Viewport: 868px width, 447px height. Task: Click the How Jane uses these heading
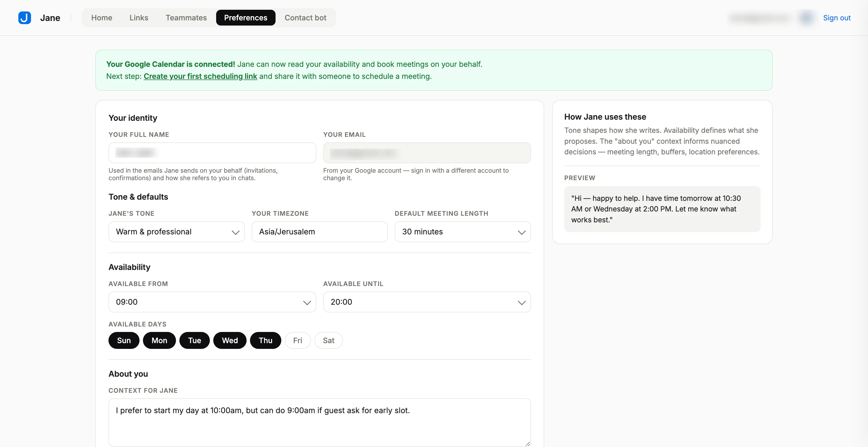tap(605, 117)
